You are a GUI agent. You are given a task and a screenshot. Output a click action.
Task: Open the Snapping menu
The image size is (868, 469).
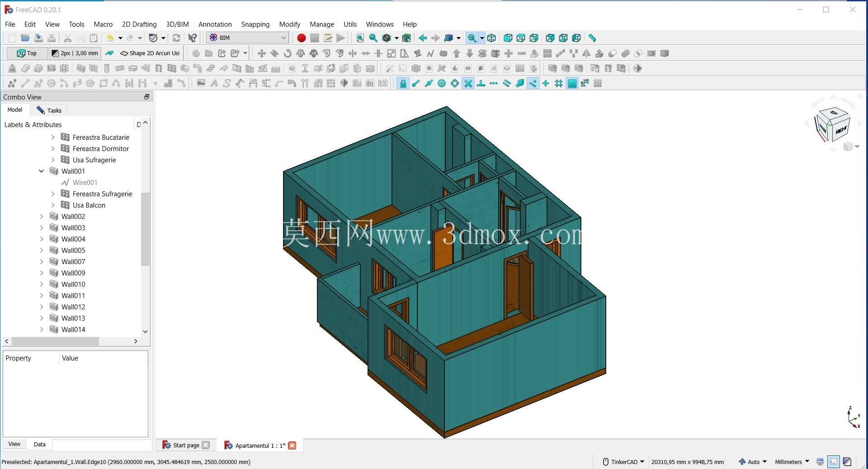pyautogui.click(x=255, y=24)
